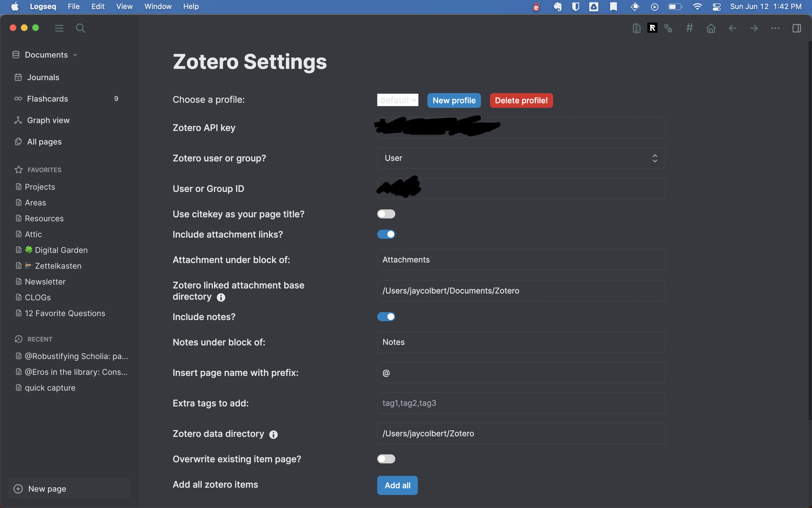Open the quick capture recent page
Viewport: 812px width, 508px height.
(50, 388)
